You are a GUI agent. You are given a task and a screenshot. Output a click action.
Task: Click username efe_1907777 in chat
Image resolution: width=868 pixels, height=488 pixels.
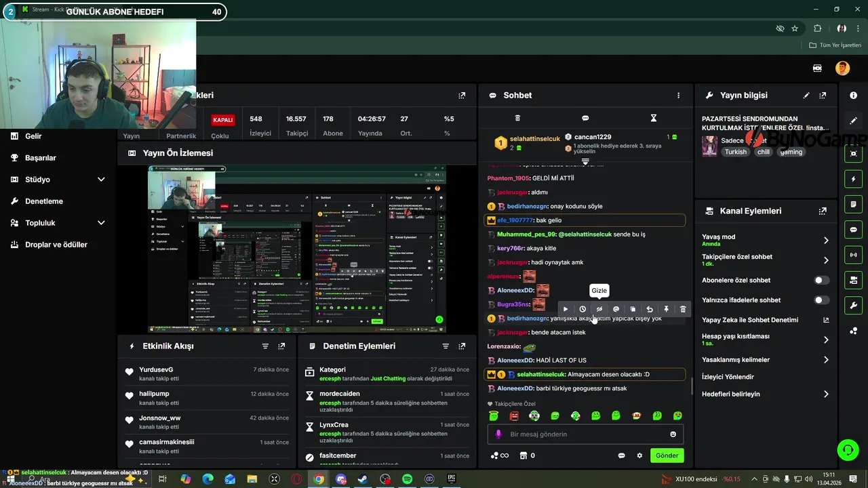click(x=515, y=220)
